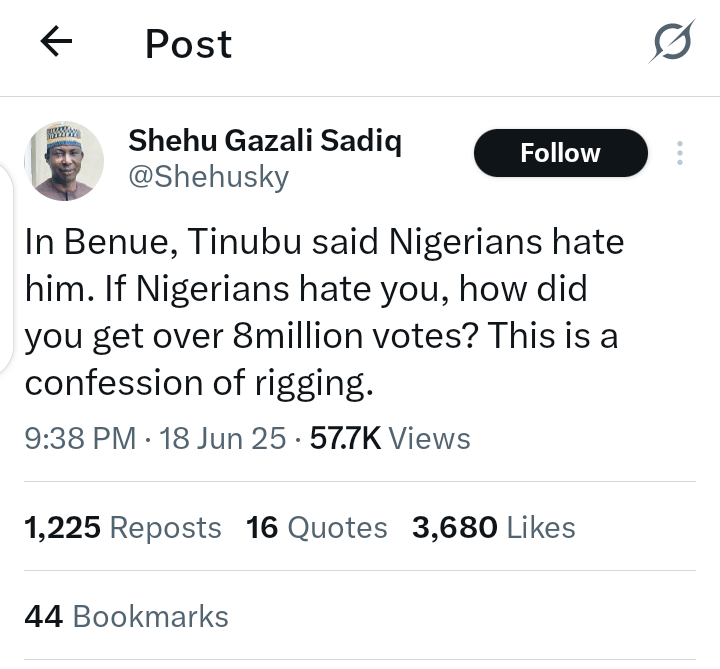Go back using the left arrow
This screenshot has height=669, width=720.
click(57, 42)
